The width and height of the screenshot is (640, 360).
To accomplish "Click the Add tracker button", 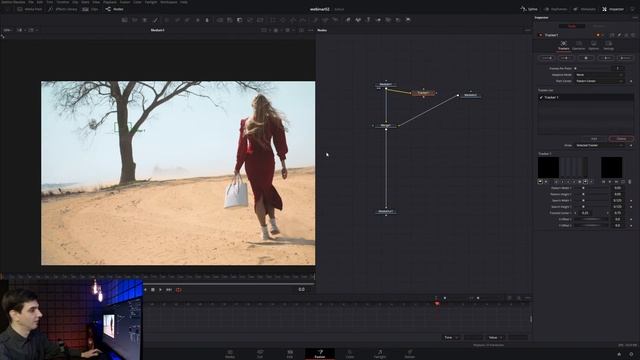I will coord(594,139).
